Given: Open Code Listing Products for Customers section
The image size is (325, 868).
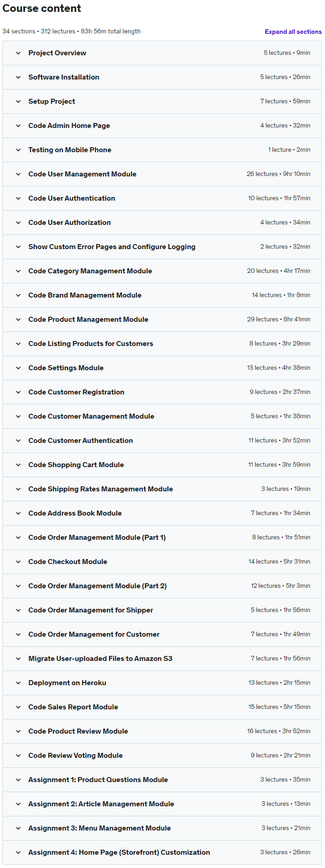Looking at the screenshot, I should pyautogui.click(x=91, y=344).
